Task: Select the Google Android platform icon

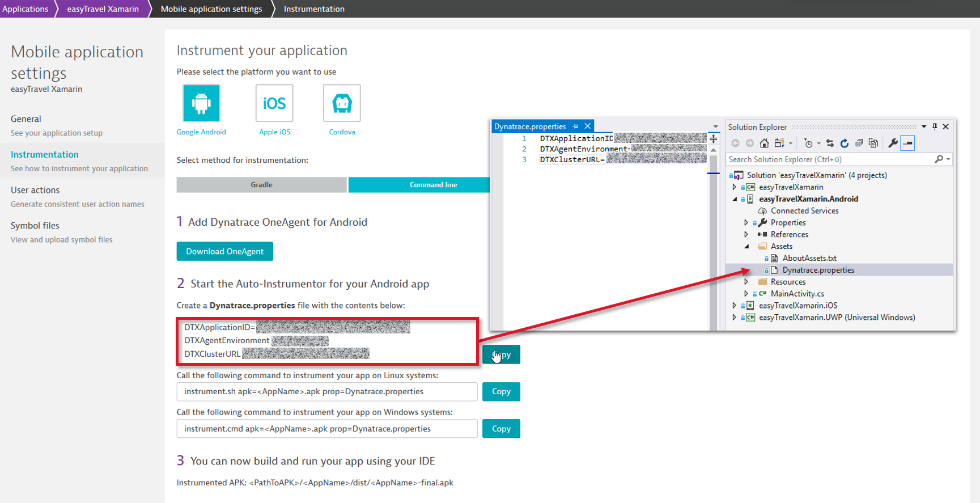Action: pyautogui.click(x=201, y=103)
